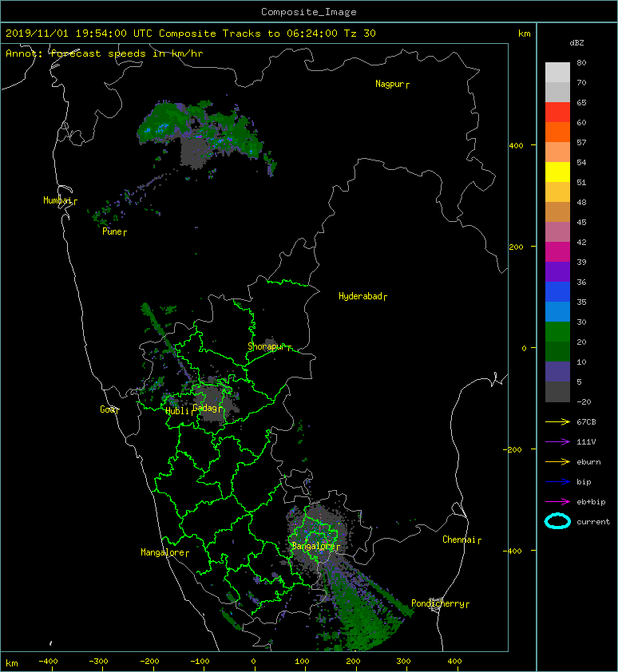Click the 67CB yellow arrow legend icon
Screen dimensions: 618x672
(x=557, y=421)
